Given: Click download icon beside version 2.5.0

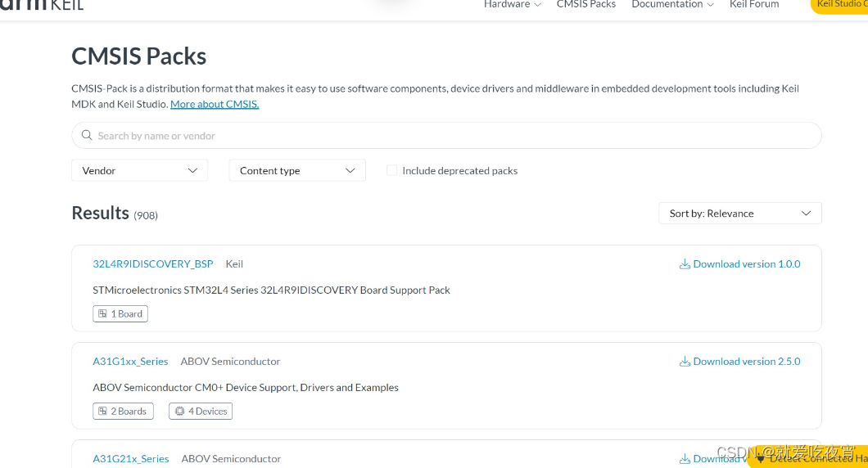Looking at the screenshot, I should tap(685, 362).
